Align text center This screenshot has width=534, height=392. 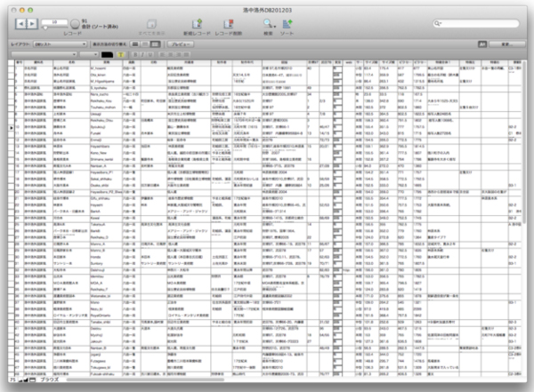[x=170, y=54]
